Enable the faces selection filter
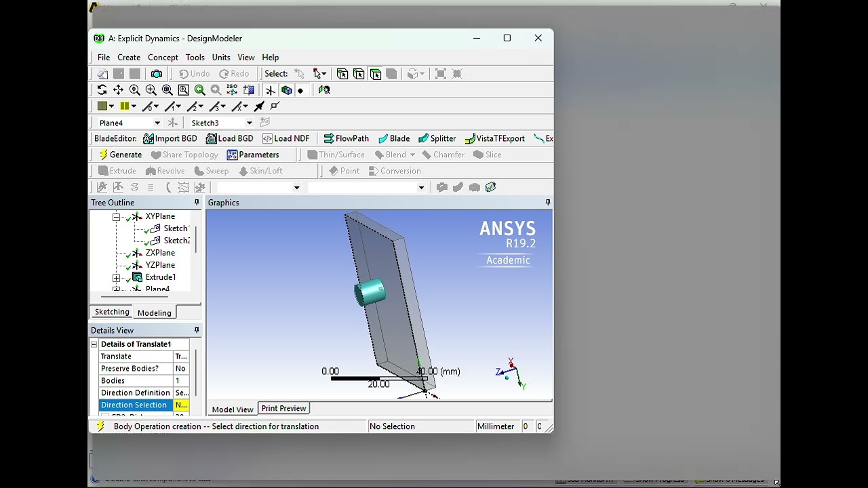 coord(375,74)
